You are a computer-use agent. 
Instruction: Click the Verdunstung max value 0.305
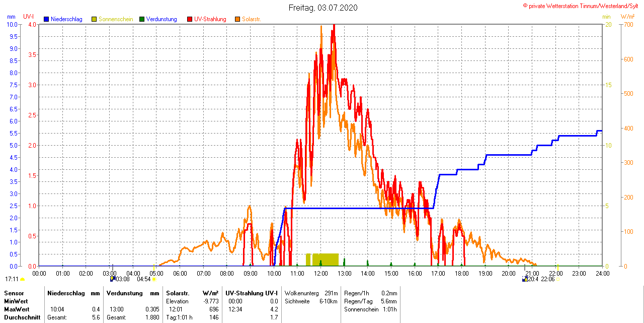152,309
